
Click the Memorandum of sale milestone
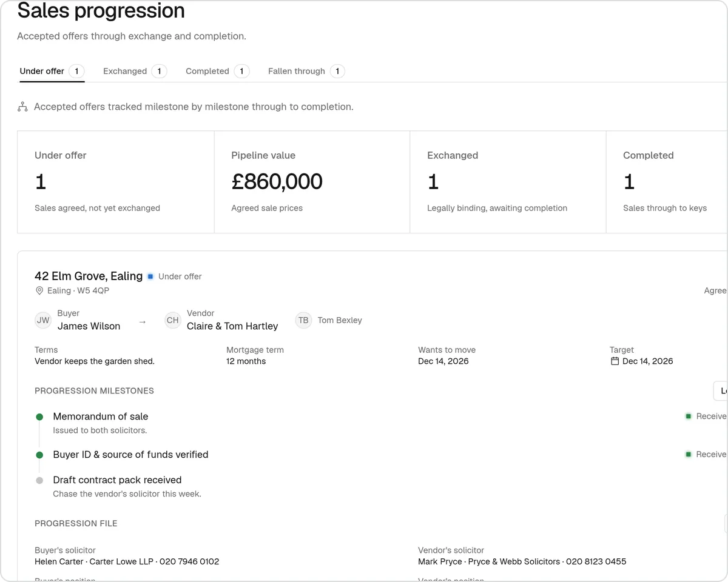click(x=101, y=416)
